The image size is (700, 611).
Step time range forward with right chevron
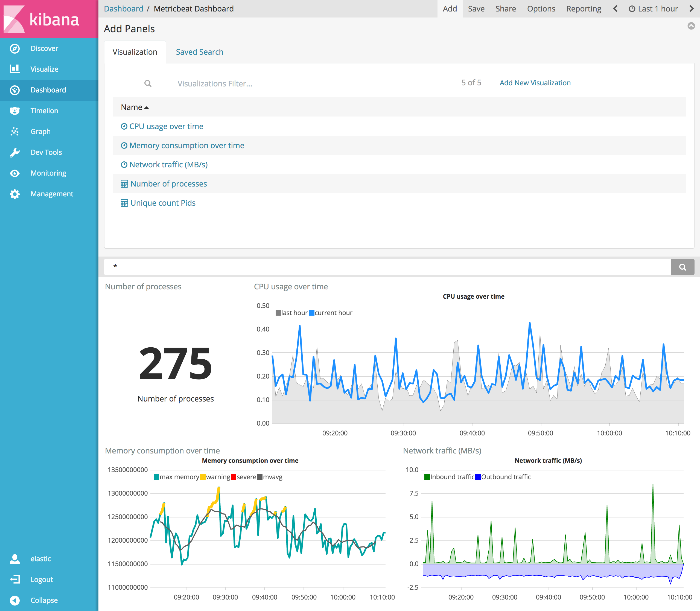(x=692, y=9)
